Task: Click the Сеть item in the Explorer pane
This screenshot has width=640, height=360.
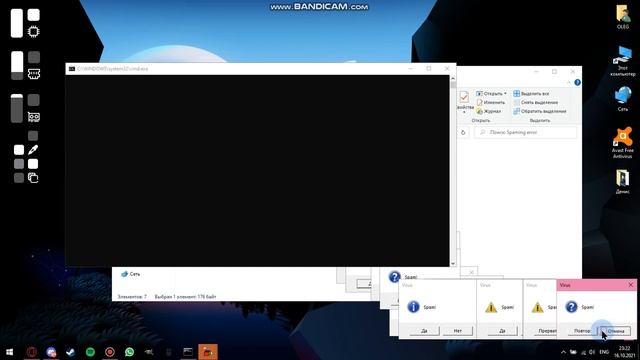Action: pos(131,274)
